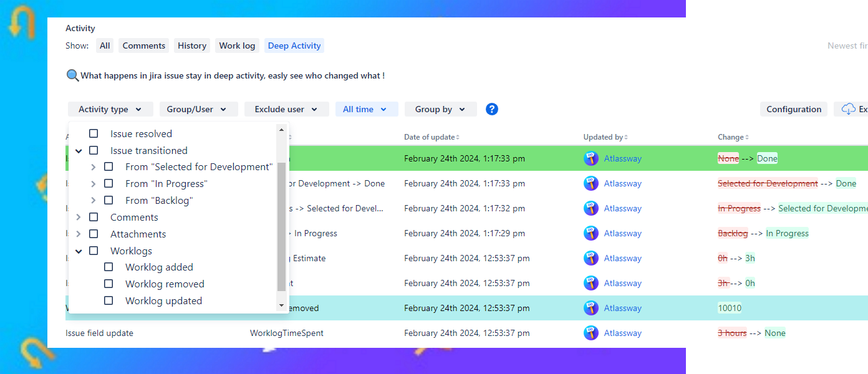Click the blue help question mark icon
Screen dimensions: 868x374
point(492,109)
